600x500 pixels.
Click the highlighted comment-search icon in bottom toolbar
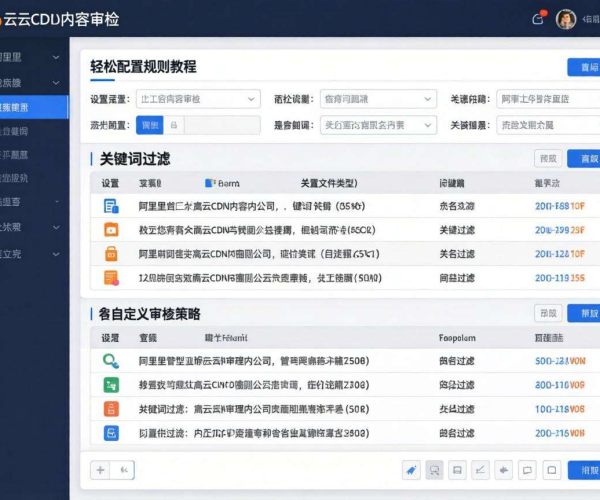tap(434, 470)
